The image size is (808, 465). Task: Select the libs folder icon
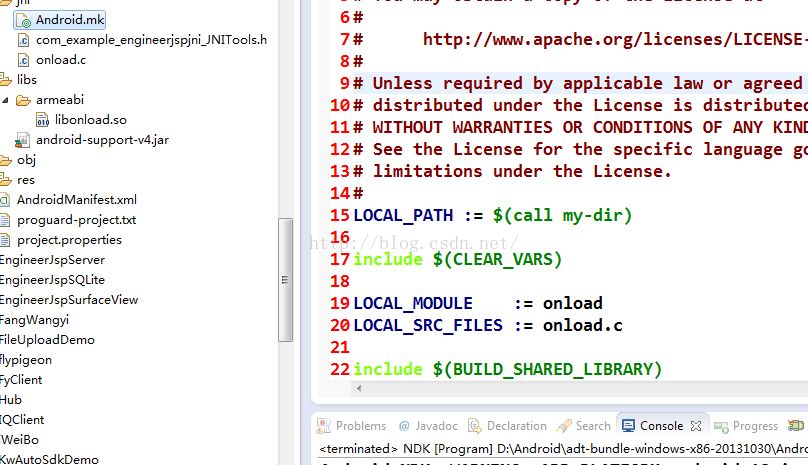click(x=5, y=80)
